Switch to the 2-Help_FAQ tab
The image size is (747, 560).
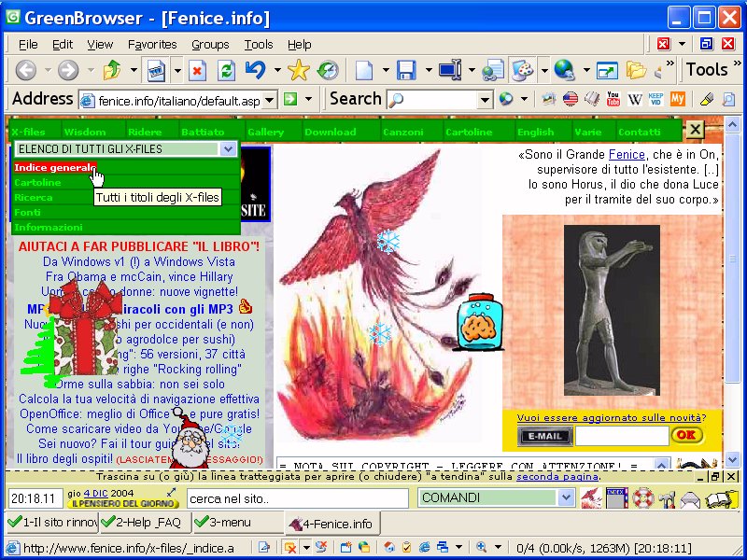pos(141,523)
